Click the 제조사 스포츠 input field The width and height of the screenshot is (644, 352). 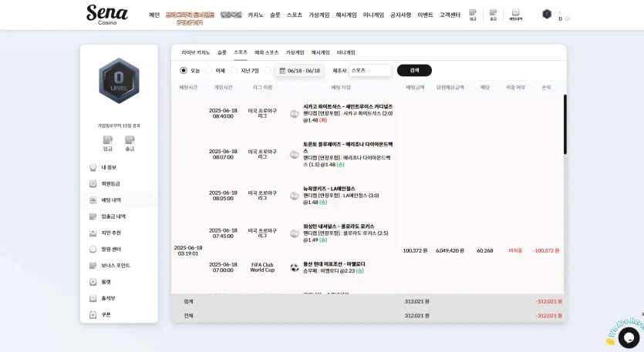click(x=370, y=71)
